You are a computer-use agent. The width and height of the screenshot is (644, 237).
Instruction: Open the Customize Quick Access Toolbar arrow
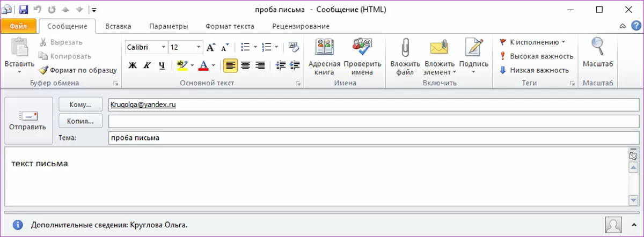[x=94, y=10]
